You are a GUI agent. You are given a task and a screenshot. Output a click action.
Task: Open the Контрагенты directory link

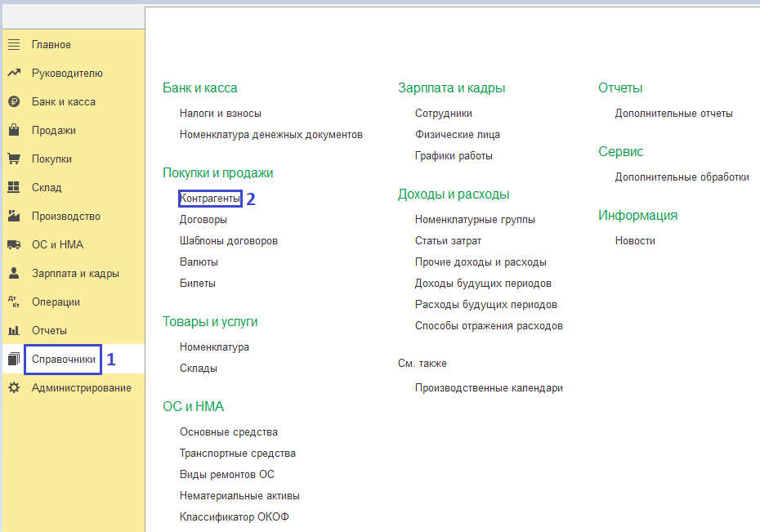[x=210, y=199]
